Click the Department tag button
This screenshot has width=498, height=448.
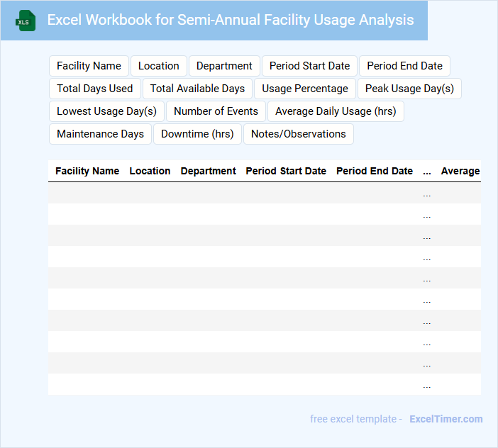click(224, 66)
